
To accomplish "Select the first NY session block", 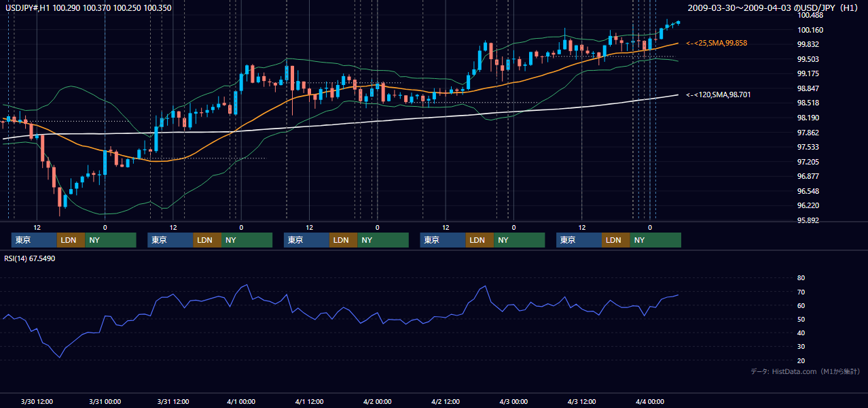I will (x=111, y=240).
